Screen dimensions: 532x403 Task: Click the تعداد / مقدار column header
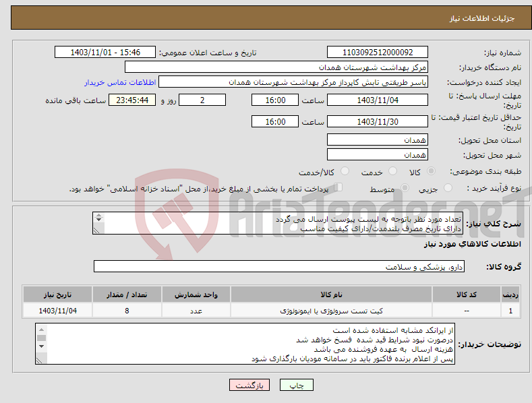pyautogui.click(x=127, y=294)
